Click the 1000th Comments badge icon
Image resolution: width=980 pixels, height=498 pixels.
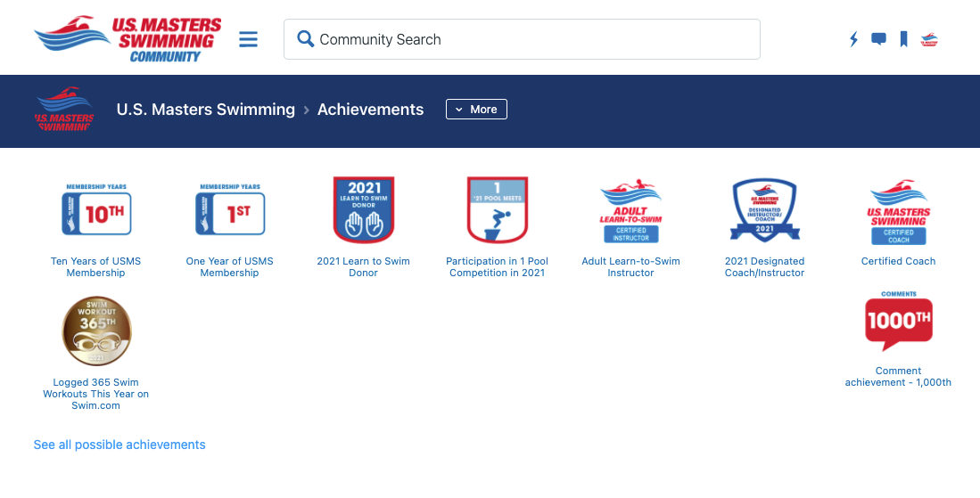[x=899, y=321]
